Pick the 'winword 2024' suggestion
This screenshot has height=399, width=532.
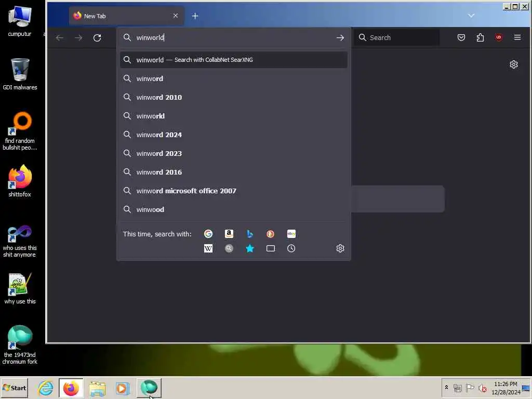(233, 135)
